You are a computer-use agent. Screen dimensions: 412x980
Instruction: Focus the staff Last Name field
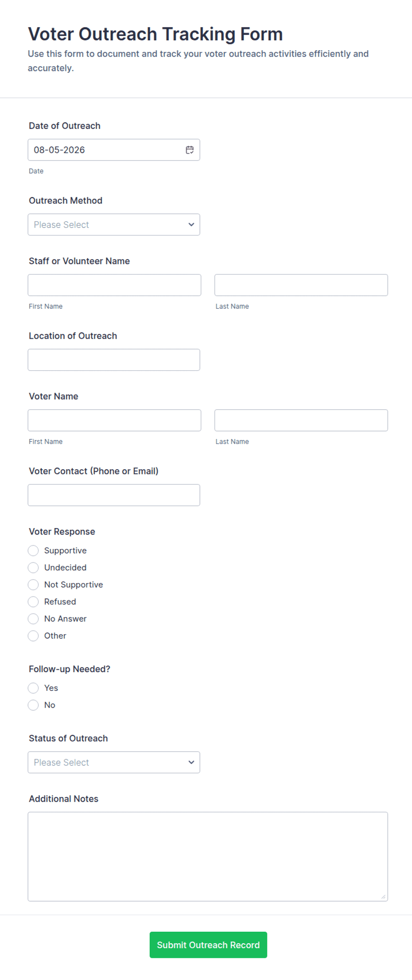pyautogui.click(x=301, y=285)
